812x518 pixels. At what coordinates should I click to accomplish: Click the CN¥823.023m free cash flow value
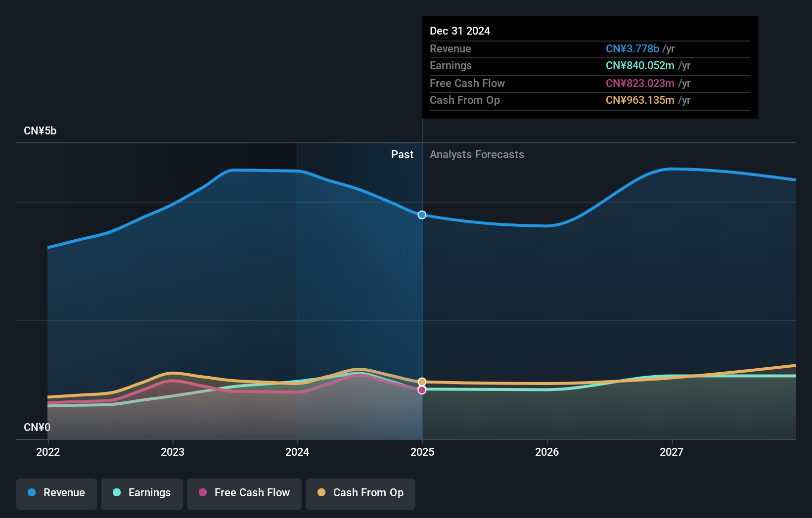click(x=640, y=84)
